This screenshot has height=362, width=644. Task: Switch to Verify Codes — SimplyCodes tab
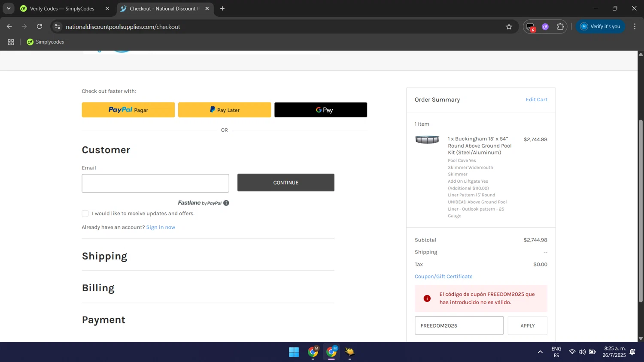pyautogui.click(x=62, y=9)
